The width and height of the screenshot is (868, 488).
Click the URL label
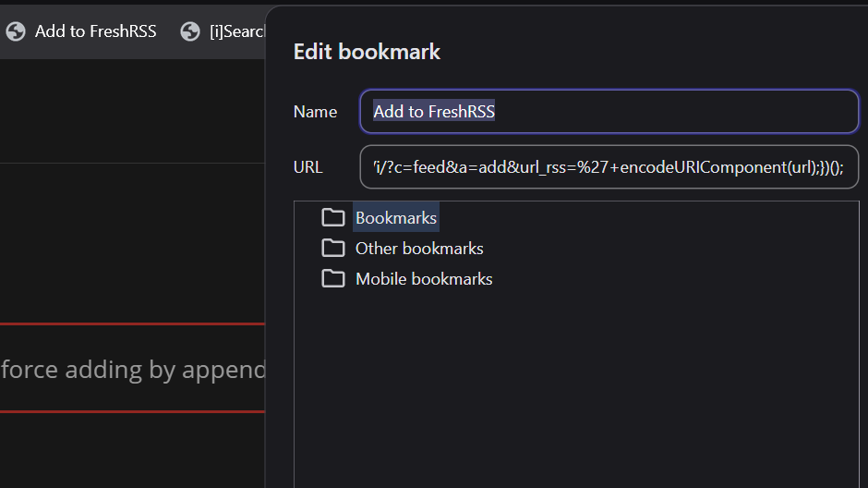(307, 167)
